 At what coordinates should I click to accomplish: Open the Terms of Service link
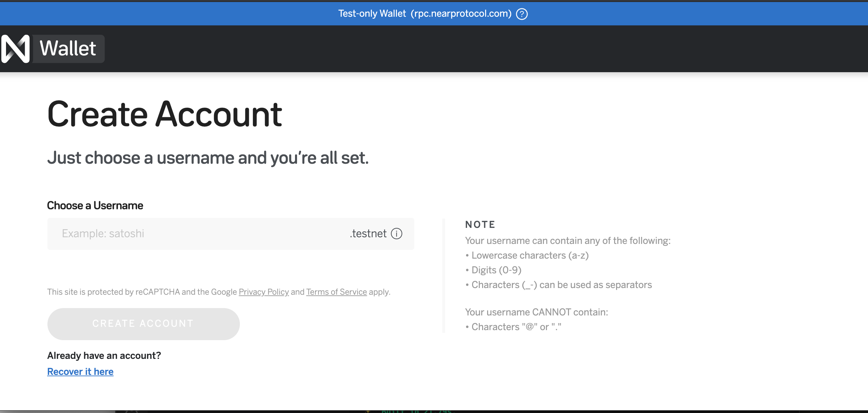[336, 292]
